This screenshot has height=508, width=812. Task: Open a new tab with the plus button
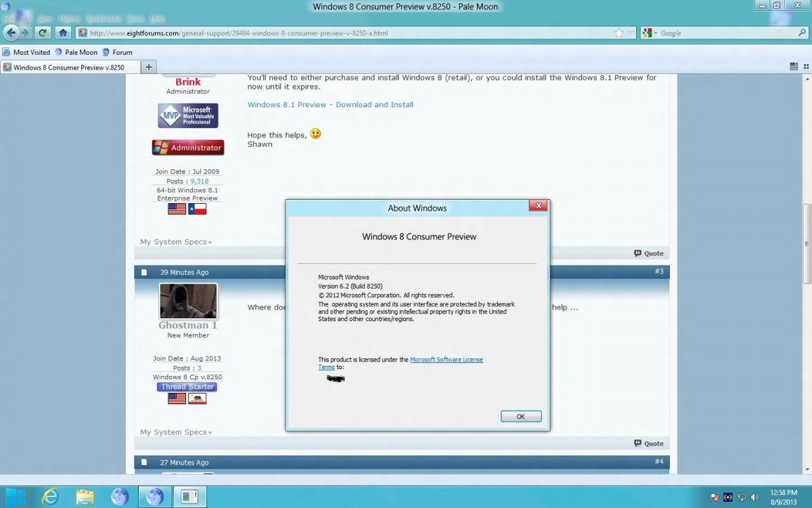149,67
